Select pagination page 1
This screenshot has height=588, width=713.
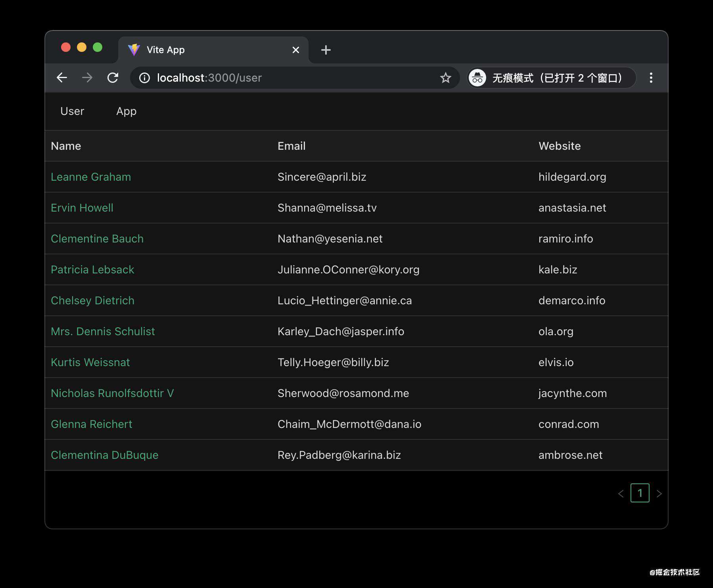coord(640,493)
